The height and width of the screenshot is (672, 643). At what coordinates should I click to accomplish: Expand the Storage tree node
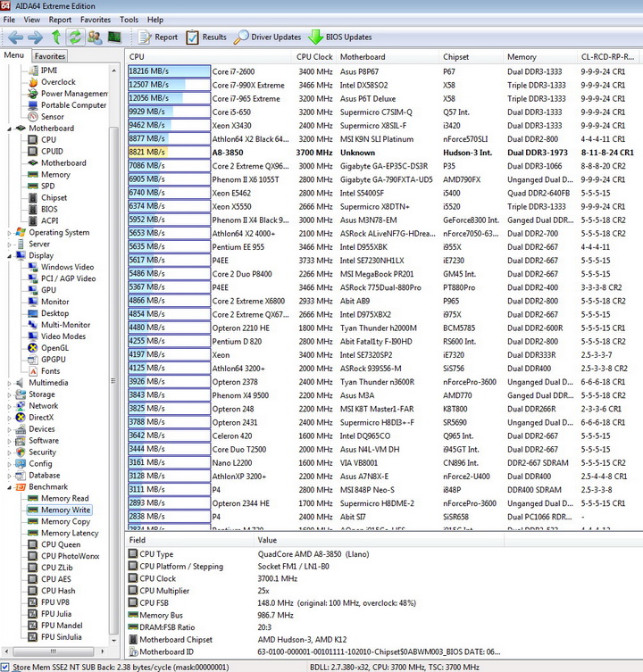(10, 394)
